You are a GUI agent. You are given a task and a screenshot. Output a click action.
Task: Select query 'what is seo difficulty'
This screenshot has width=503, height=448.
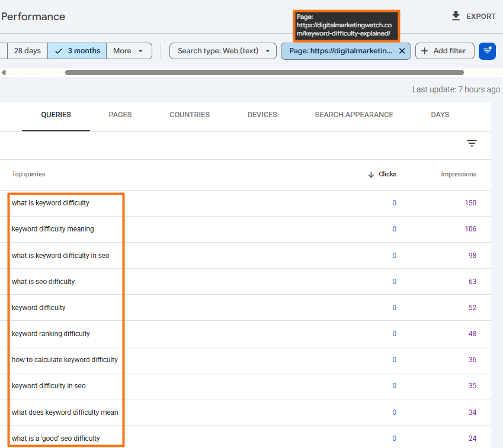[x=43, y=281]
